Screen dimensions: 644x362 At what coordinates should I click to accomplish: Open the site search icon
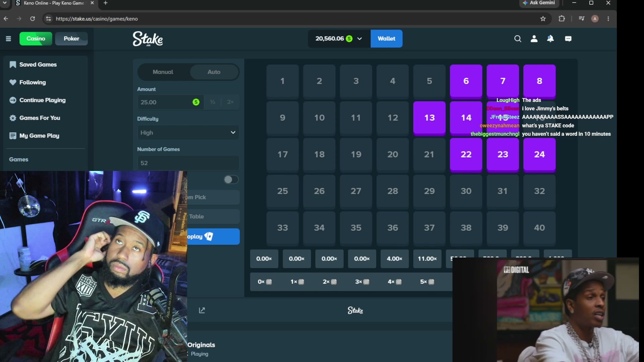pos(518,39)
